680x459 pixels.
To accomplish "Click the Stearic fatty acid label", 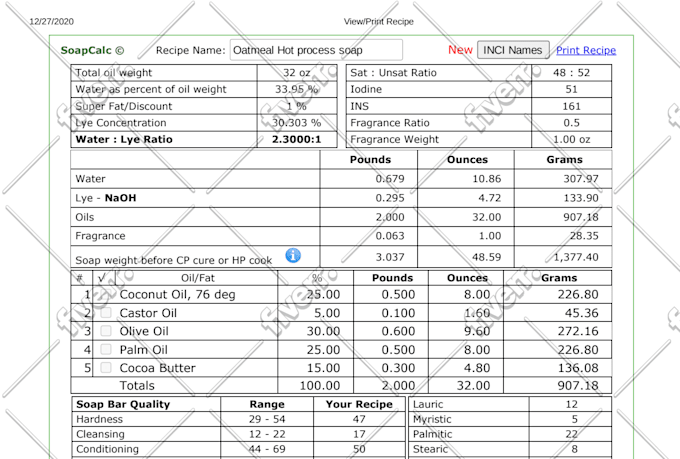I will click(430, 449).
